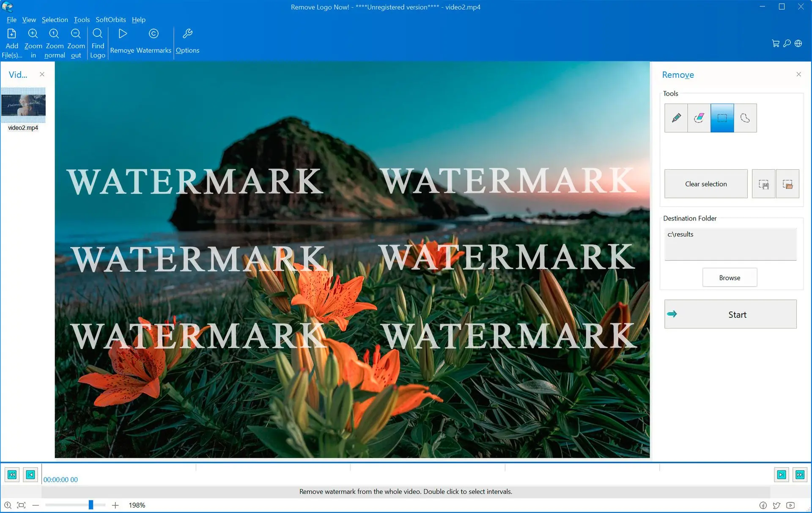The image size is (812, 513).
Task: Click the Add File(s) toolbar icon
Action: (x=12, y=43)
